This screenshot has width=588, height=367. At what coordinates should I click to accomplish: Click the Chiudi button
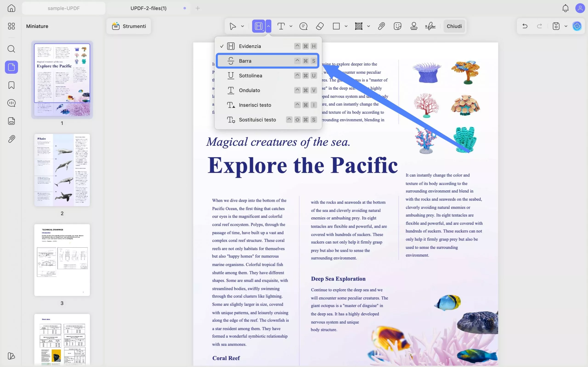click(x=454, y=26)
